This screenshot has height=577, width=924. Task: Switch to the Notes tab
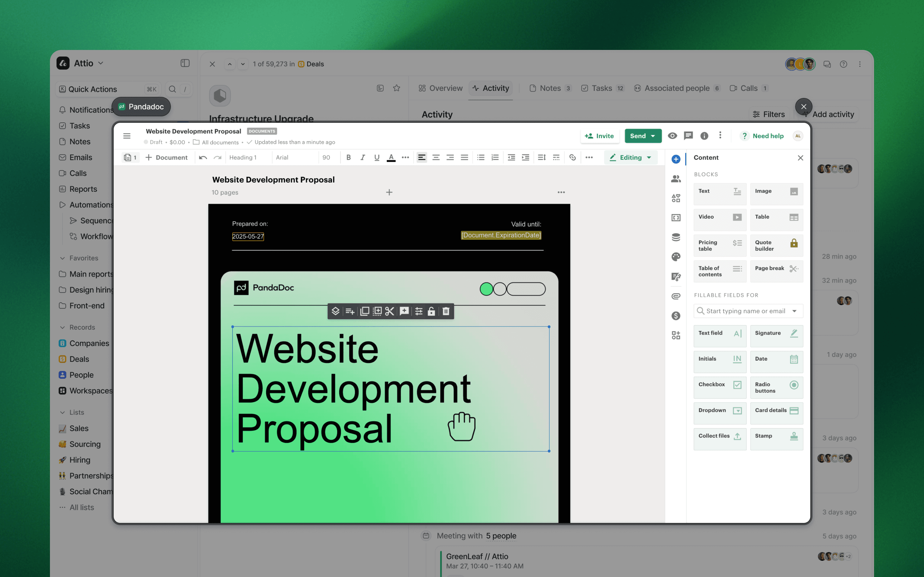[x=550, y=88]
